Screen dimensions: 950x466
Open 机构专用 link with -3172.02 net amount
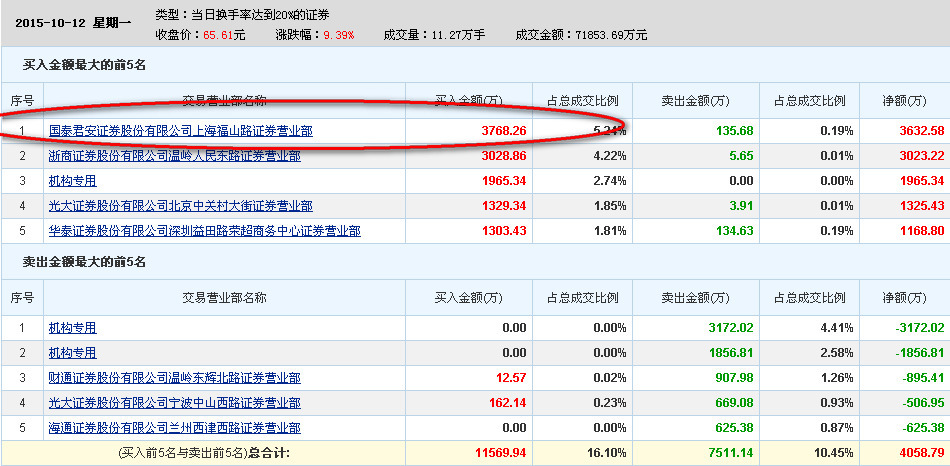click(x=72, y=328)
